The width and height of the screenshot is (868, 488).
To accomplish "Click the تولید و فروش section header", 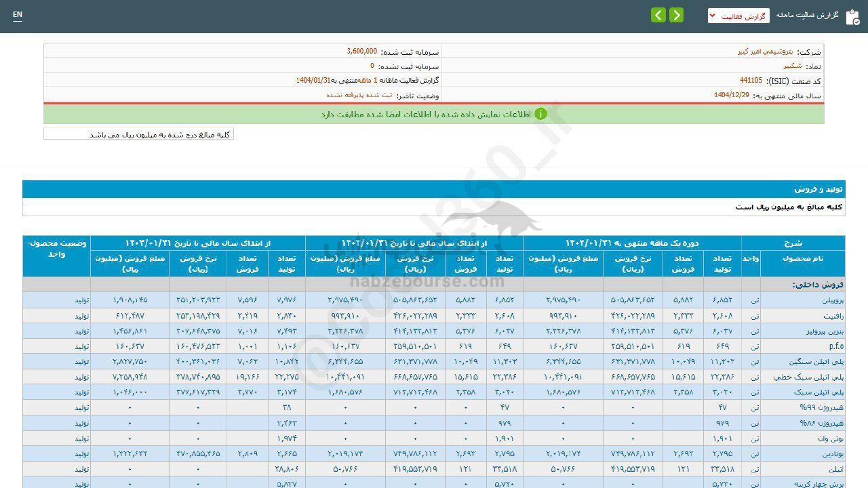I will (x=818, y=189).
